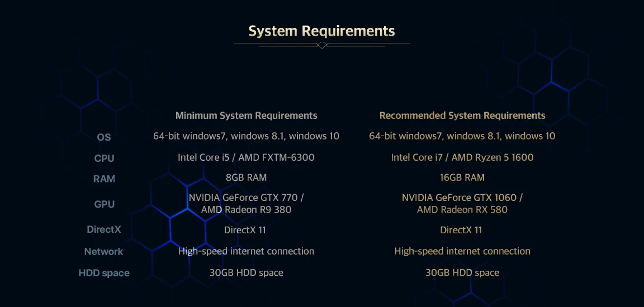Click the "CPU" row label
Viewport: 644px width, 307px height.
coord(105,158)
